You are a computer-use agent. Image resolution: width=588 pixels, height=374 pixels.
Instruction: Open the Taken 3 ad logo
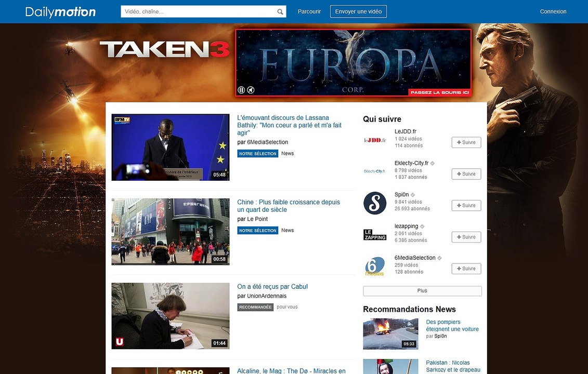[165, 49]
